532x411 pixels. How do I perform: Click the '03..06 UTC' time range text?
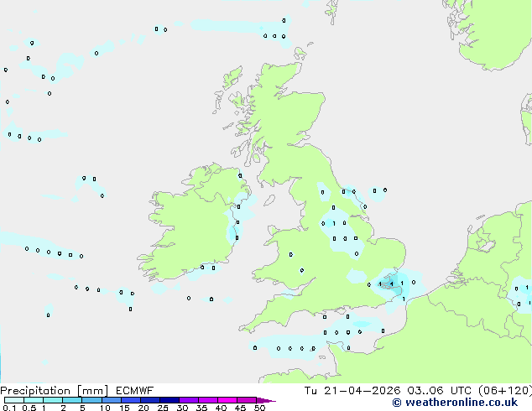coord(440,391)
